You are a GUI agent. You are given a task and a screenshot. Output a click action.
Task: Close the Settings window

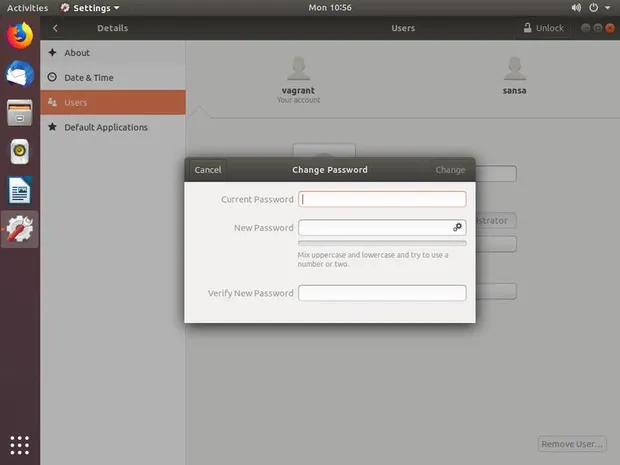tap(610, 28)
